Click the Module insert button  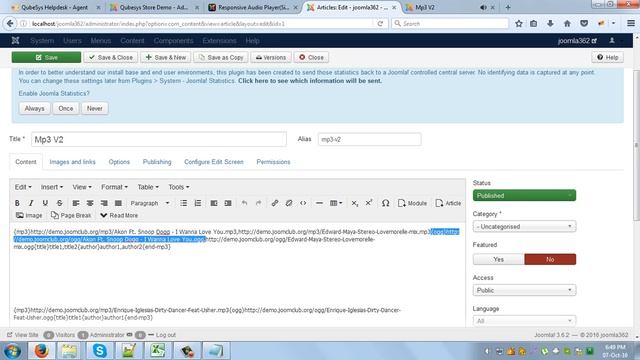click(412, 203)
